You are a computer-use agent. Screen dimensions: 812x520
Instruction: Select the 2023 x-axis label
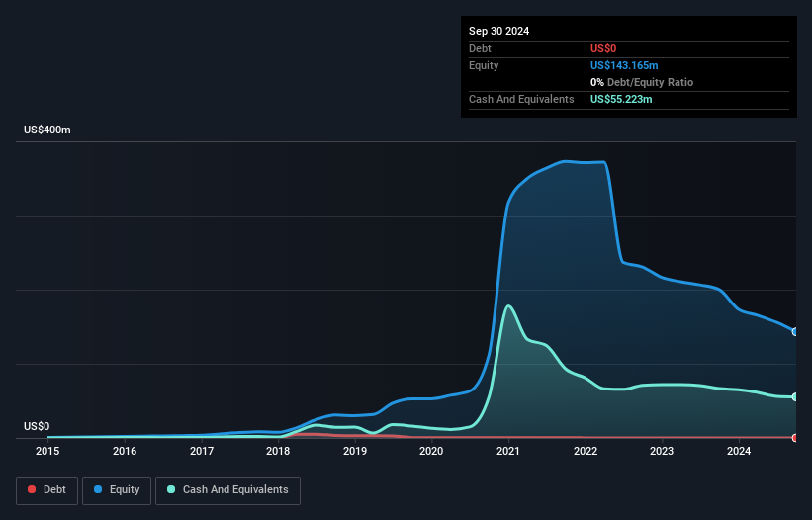click(662, 451)
